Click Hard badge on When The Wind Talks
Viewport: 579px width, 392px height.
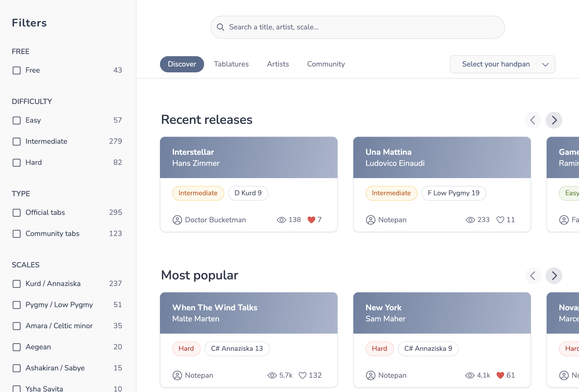186,349
